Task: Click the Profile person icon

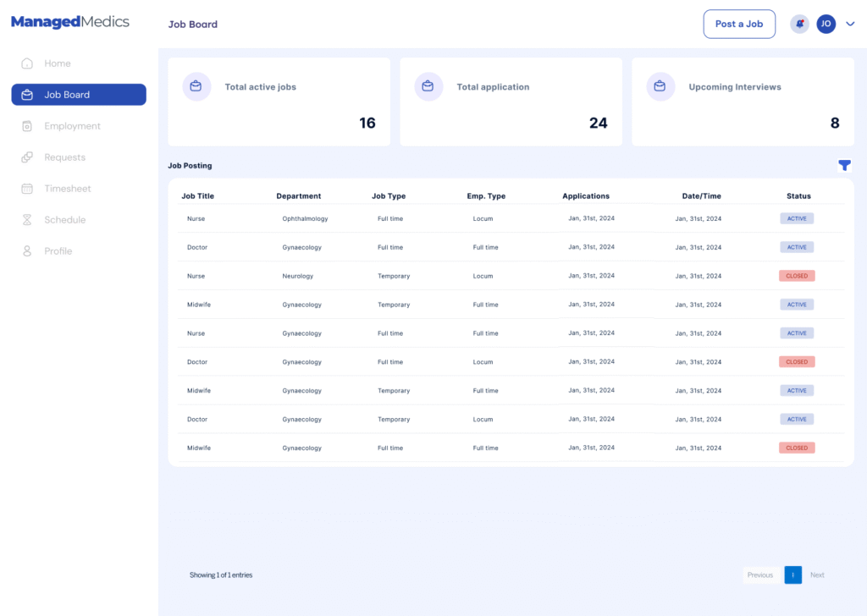Action: (27, 251)
